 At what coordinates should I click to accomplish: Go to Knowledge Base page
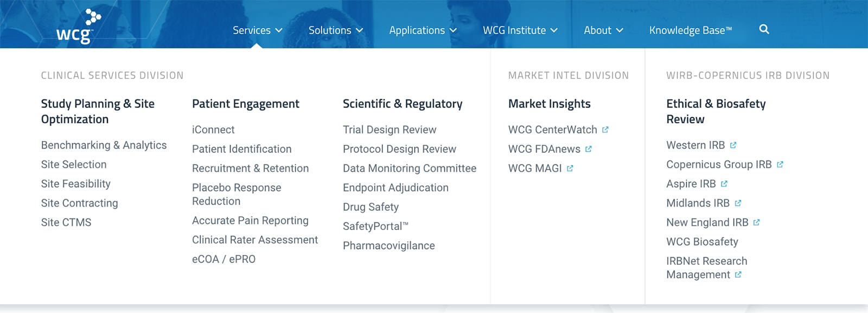point(691,30)
